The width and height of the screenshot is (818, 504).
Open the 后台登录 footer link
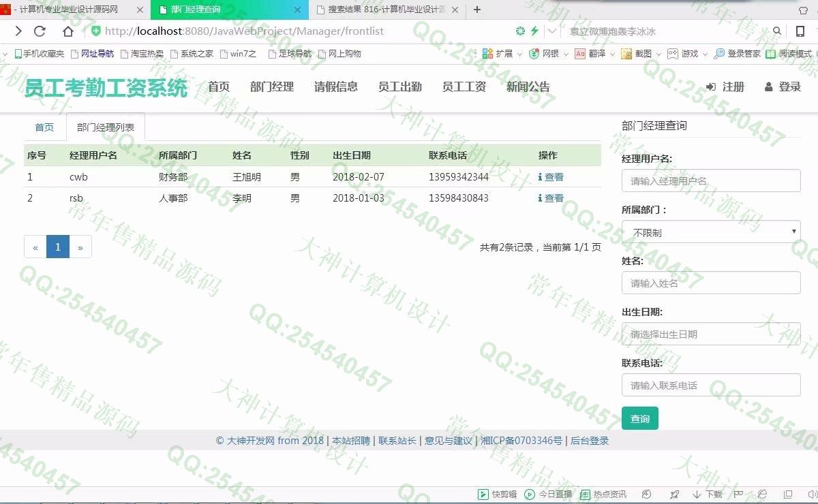[x=590, y=441]
